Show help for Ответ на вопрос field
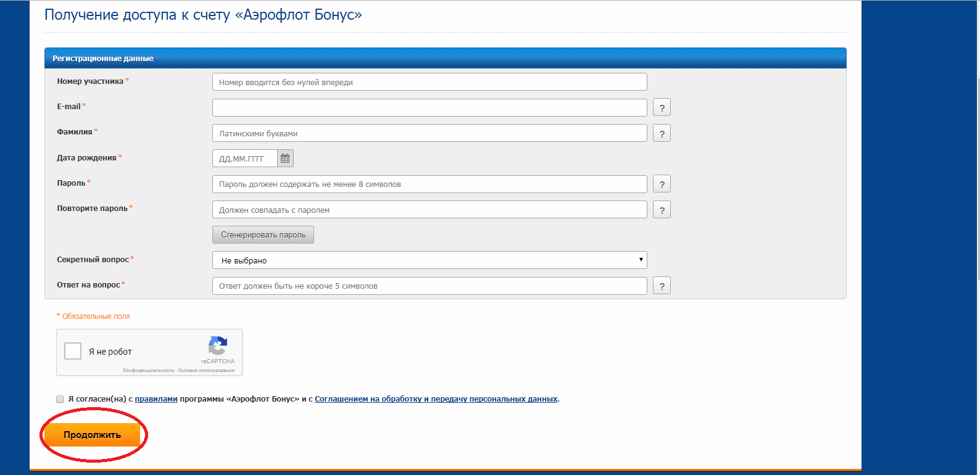 (x=662, y=286)
